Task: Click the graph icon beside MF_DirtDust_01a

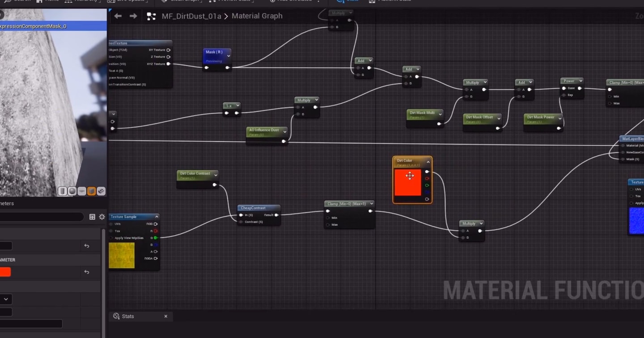Action: [152, 17]
